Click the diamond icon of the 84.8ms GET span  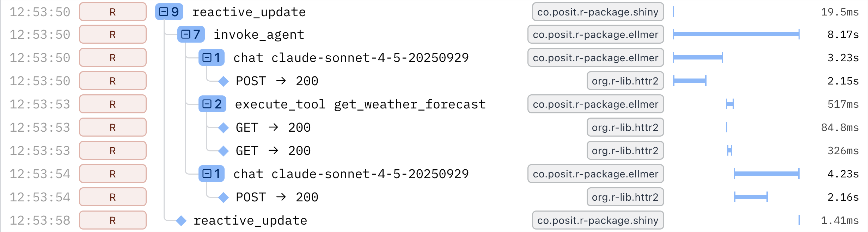pyautogui.click(x=224, y=127)
